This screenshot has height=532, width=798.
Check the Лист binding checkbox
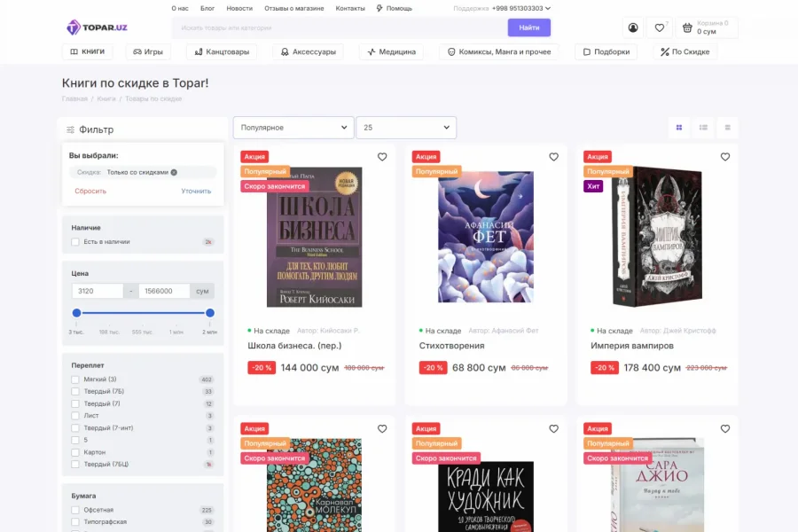point(75,416)
